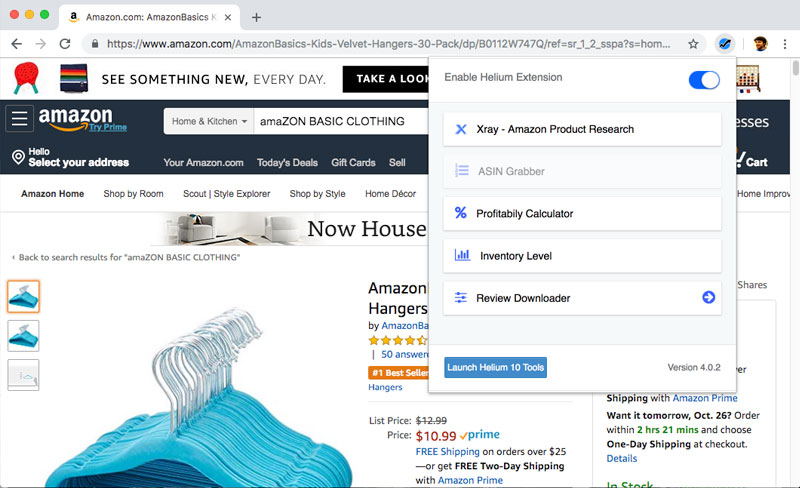This screenshot has height=488, width=800.
Task: Open a new browser tab
Action: [x=257, y=17]
